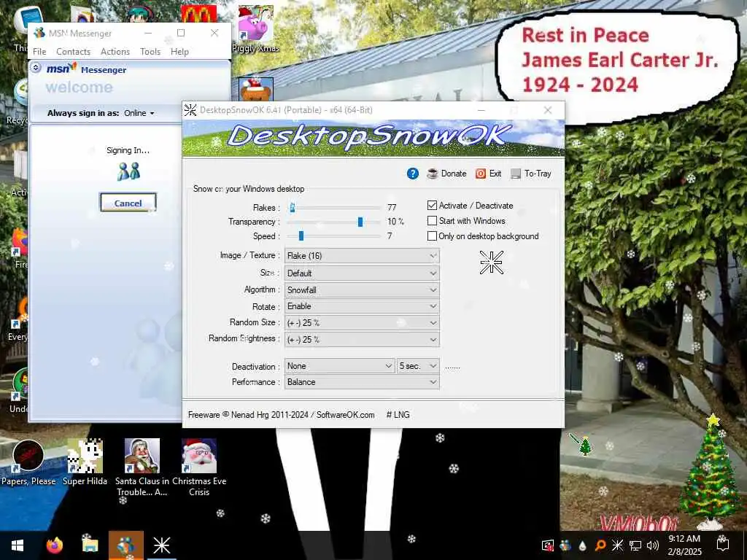This screenshot has width=747, height=560.
Task: Open the Random Size dropdown
Action: pos(362,323)
